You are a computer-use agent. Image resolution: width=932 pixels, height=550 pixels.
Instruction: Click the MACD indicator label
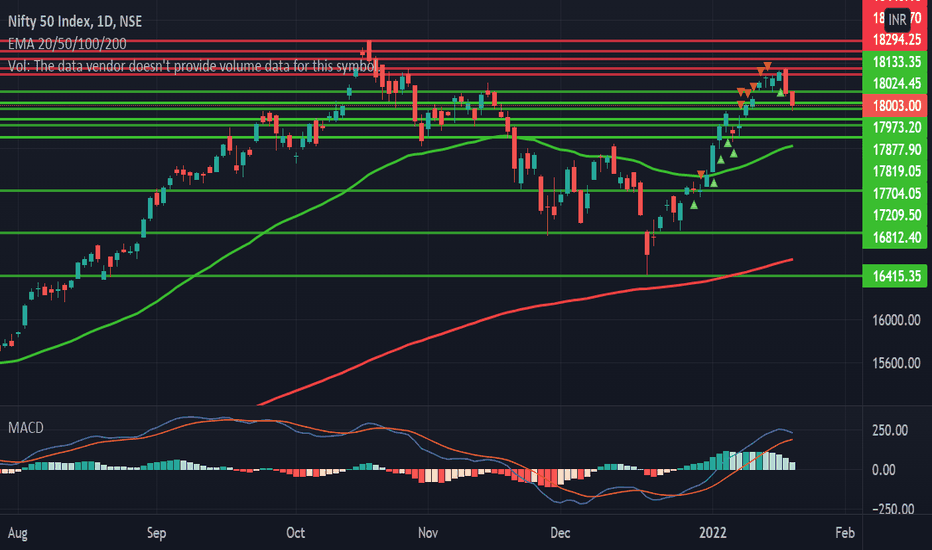pyautogui.click(x=26, y=428)
